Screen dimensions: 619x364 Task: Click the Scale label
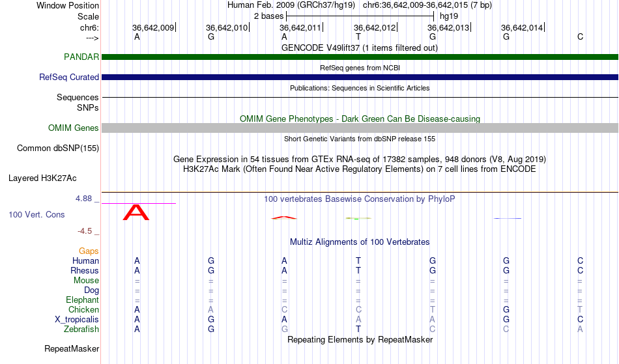(x=89, y=16)
